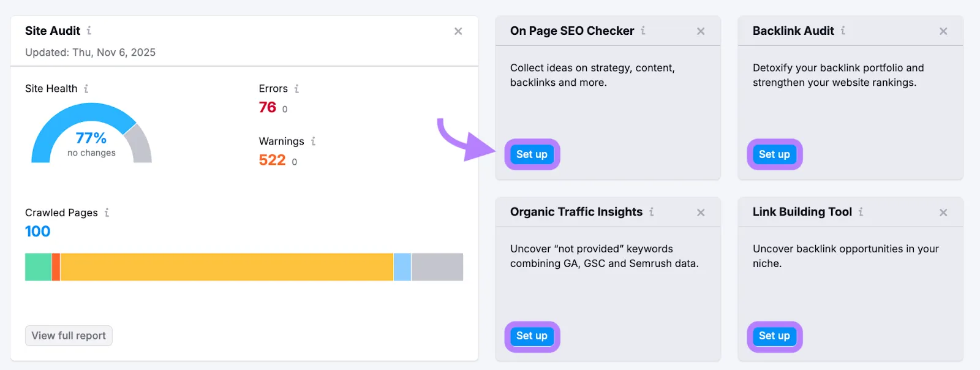
Task: Close the On Page SEO Checker card
Action: click(x=701, y=31)
